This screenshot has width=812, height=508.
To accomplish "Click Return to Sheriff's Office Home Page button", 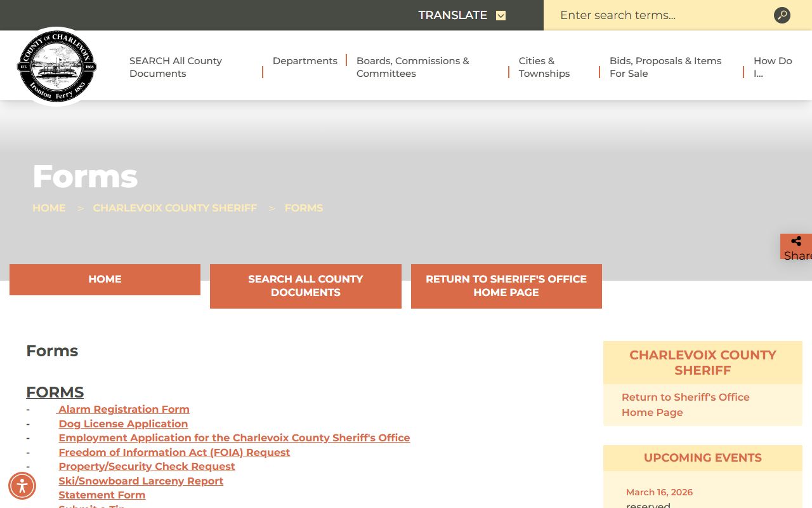I will (506, 286).
